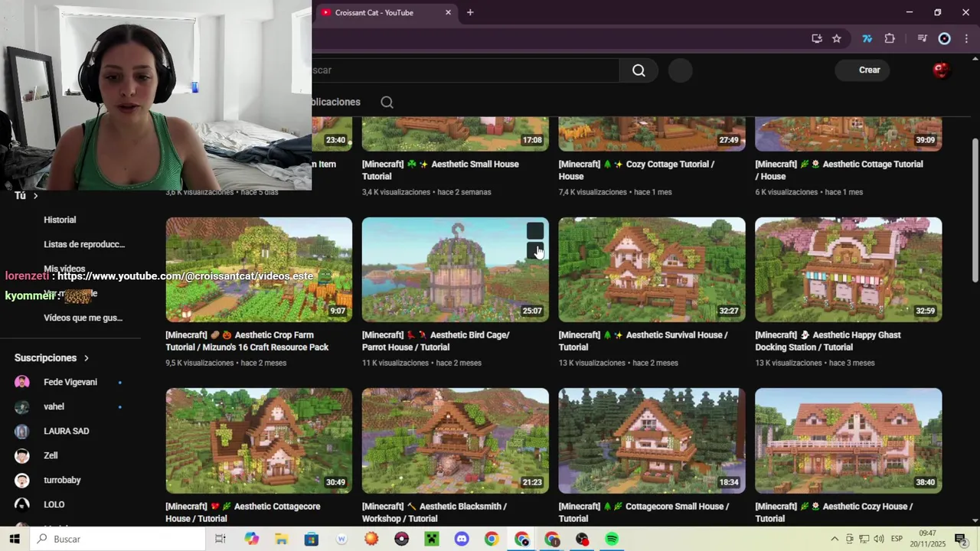Open the Chrome profile avatar
The width and height of the screenshot is (980, 551).
(x=944, y=39)
